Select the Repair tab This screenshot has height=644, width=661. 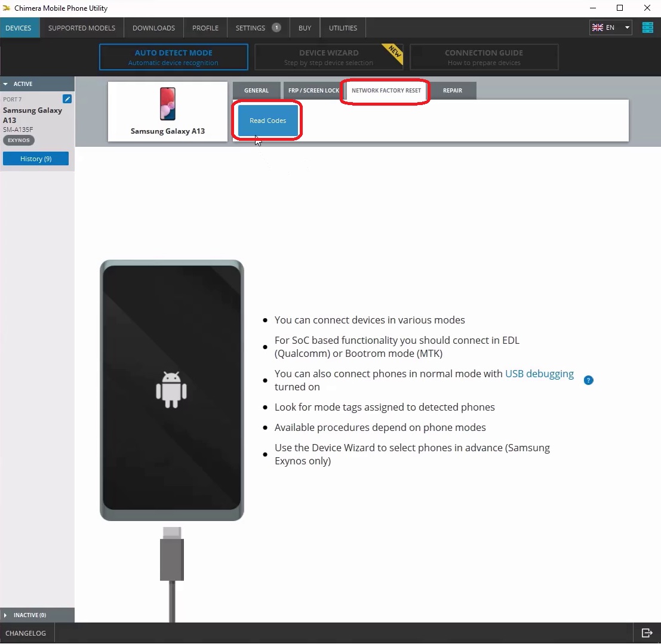pyautogui.click(x=452, y=91)
